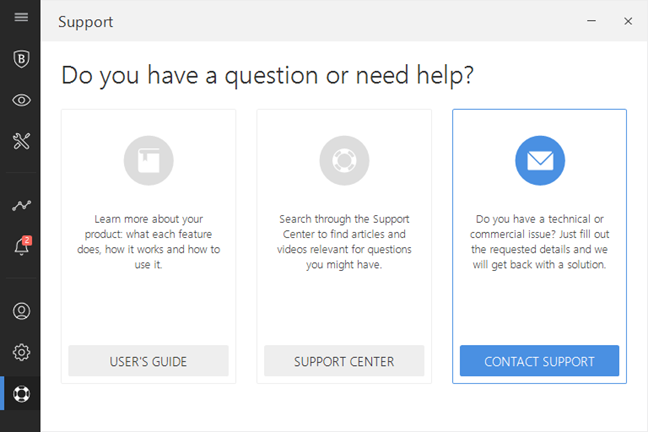Open the Protection shield icon

point(20,59)
